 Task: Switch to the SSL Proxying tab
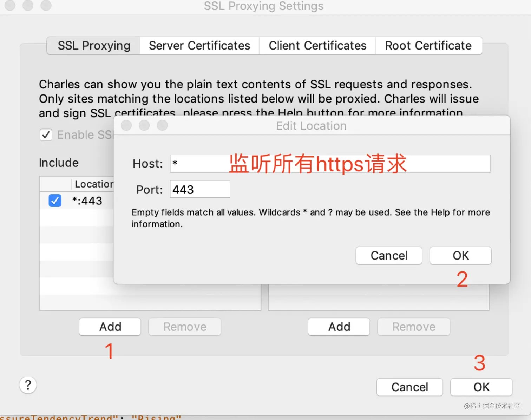93,46
